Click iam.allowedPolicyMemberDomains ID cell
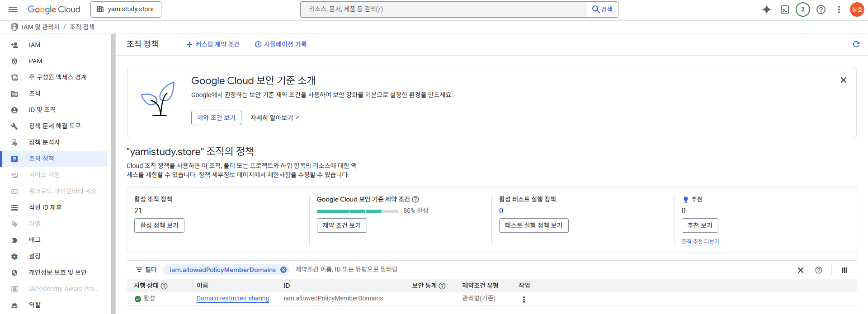Viewport: 868px width, 314px height. click(x=333, y=299)
